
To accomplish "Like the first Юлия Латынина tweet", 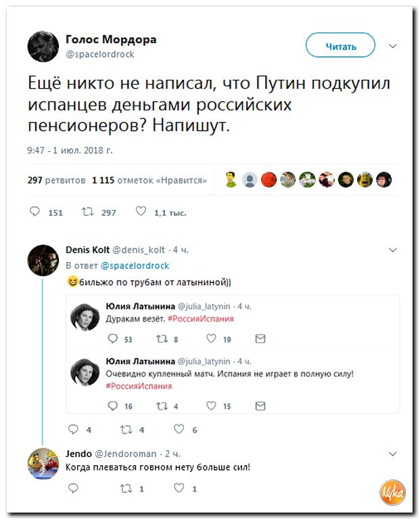I will pos(211,339).
